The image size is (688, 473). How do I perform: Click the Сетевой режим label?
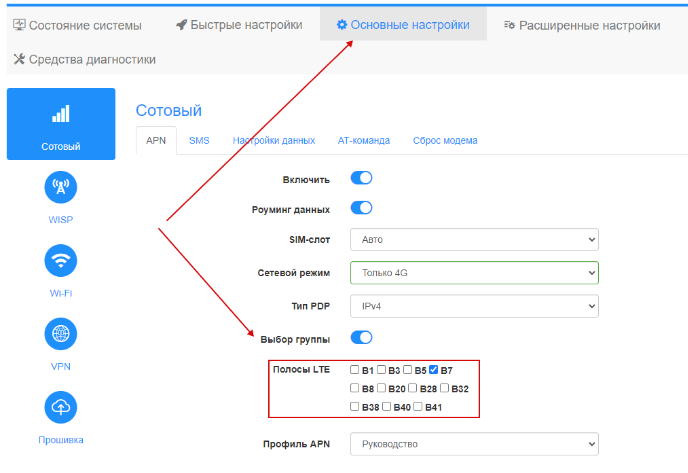tap(294, 273)
